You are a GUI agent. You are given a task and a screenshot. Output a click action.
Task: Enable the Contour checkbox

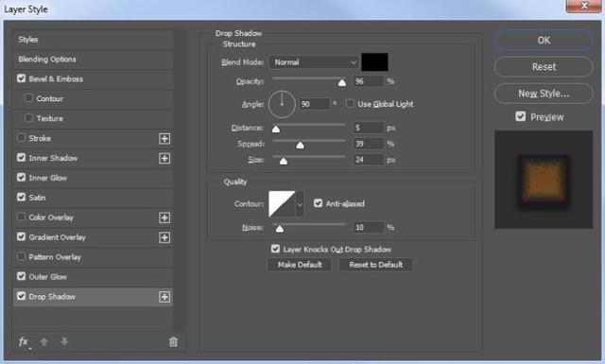click(28, 98)
